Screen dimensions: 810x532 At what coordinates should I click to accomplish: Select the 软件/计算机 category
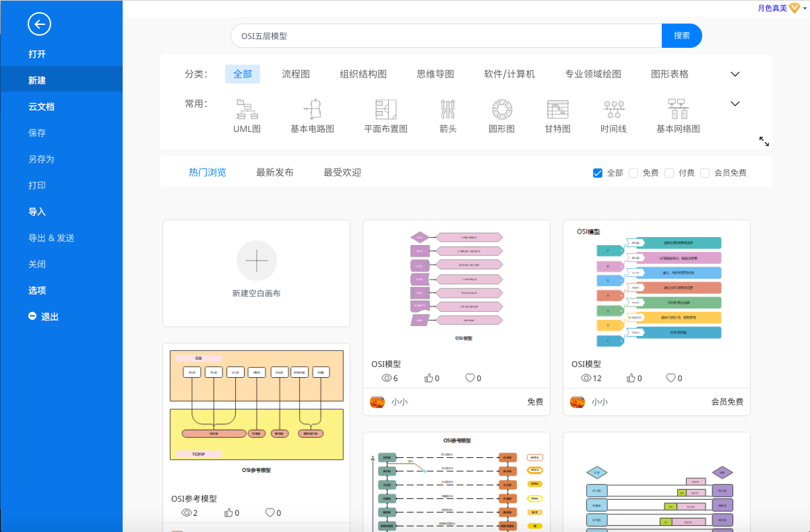tap(509, 74)
